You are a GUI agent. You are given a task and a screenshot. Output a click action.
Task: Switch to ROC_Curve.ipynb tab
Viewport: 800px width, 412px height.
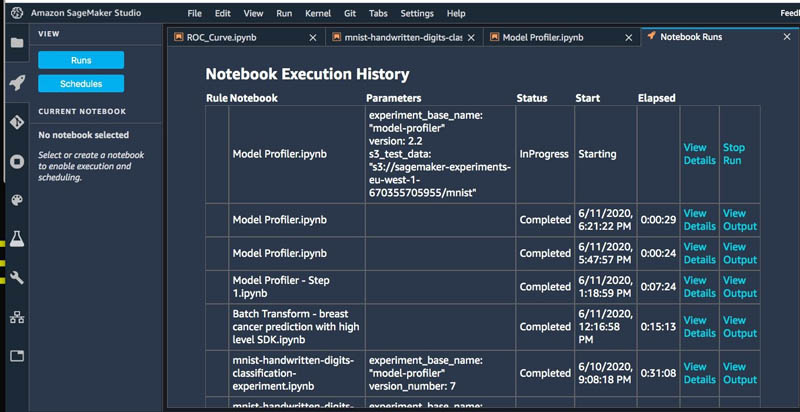(245, 37)
